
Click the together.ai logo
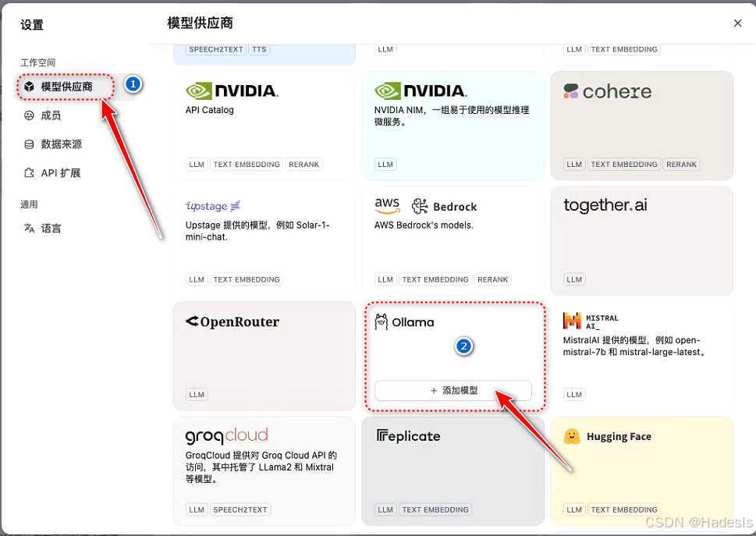pyautogui.click(x=605, y=205)
